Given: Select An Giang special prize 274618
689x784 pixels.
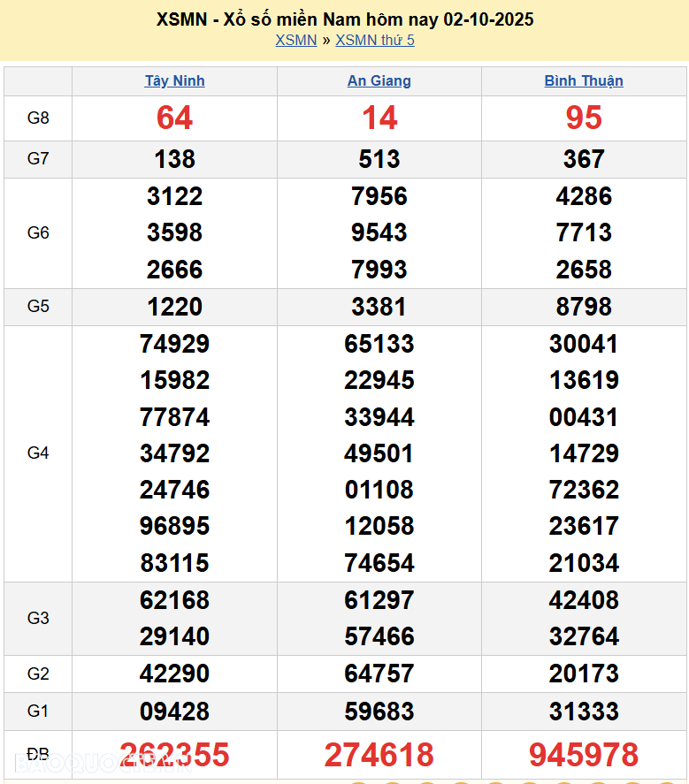Looking at the screenshot, I should coord(379,755).
